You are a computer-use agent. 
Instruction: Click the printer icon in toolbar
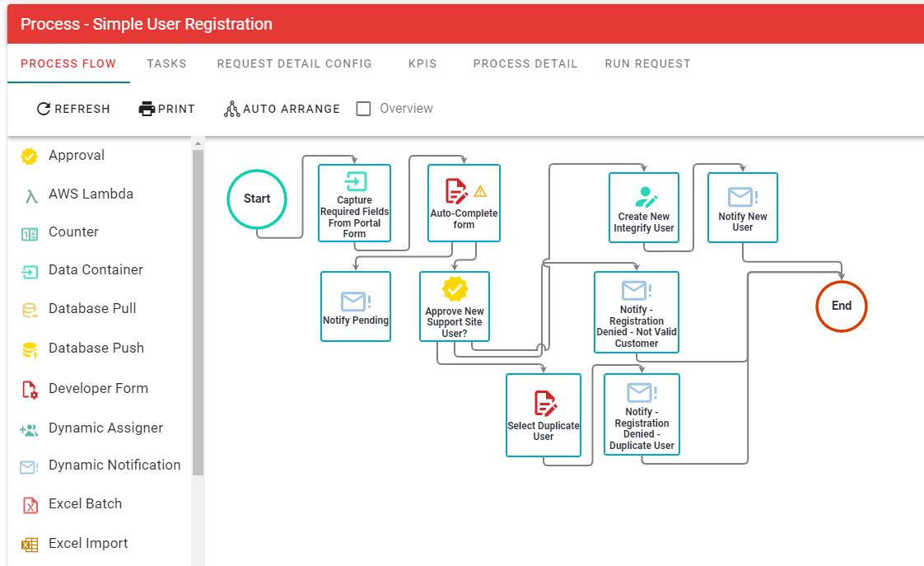click(x=147, y=109)
